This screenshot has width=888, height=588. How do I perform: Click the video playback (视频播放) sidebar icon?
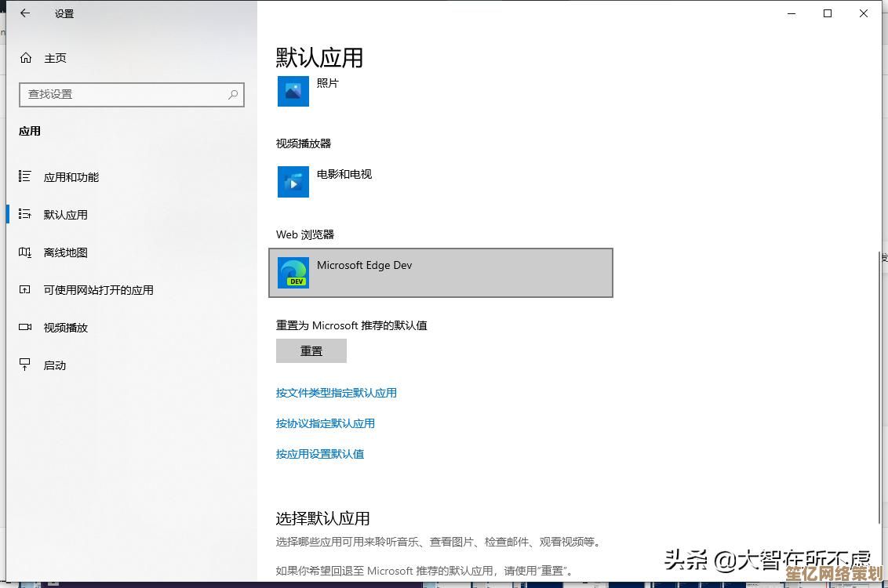25,328
